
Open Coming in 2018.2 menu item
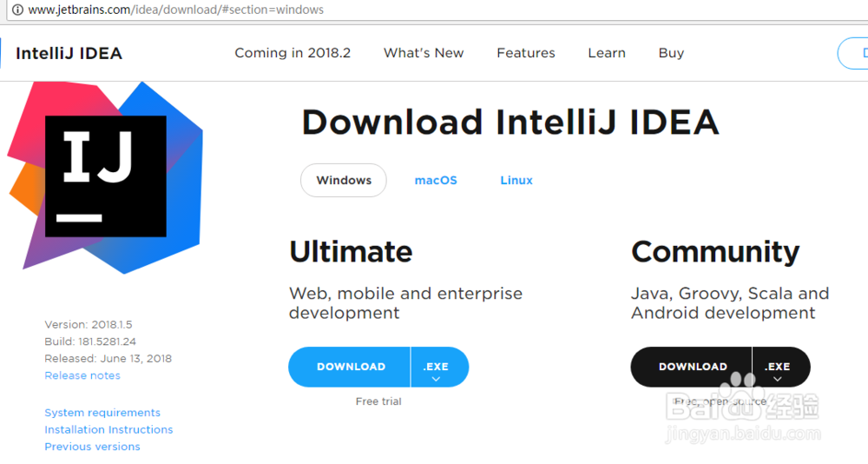coord(293,53)
